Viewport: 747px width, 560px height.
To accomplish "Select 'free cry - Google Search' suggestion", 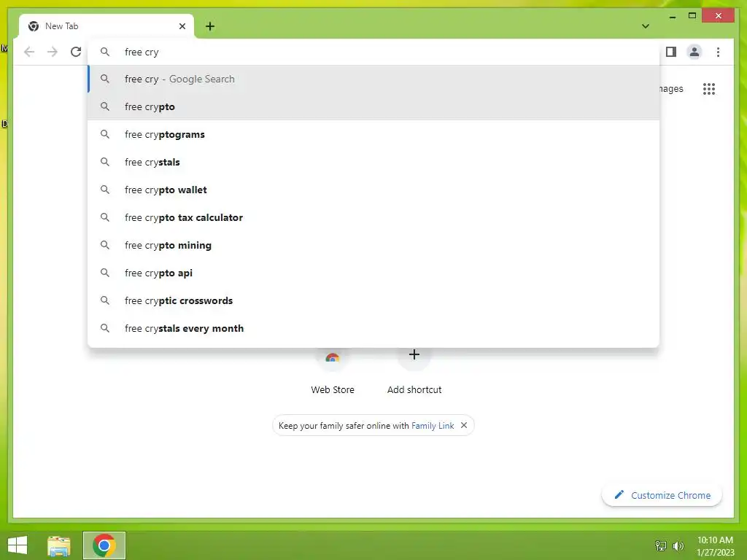I will 374,79.
